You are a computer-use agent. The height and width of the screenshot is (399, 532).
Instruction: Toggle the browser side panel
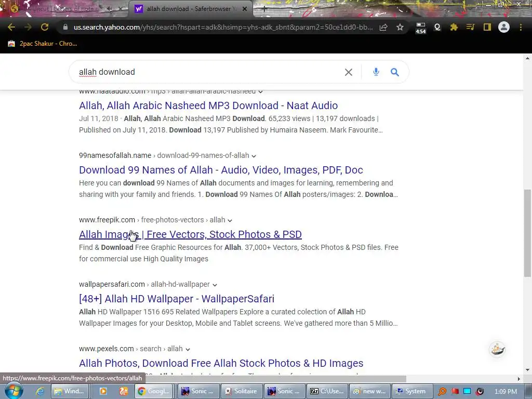click(x=487, y=27)
